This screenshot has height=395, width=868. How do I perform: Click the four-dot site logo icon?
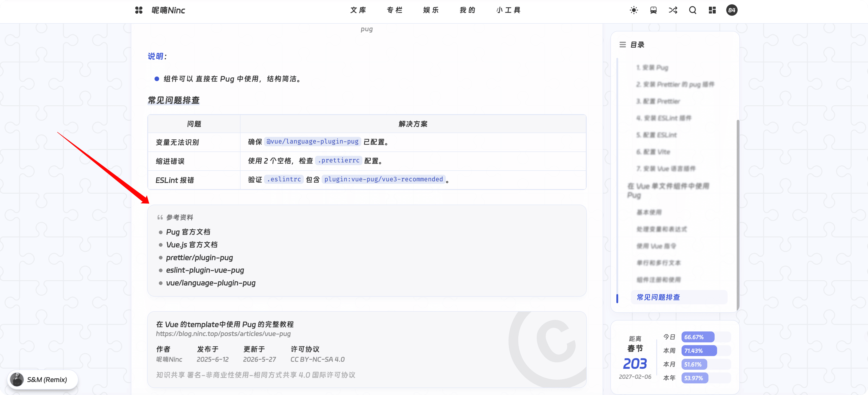pyautogui.click(x=139, y=10)
